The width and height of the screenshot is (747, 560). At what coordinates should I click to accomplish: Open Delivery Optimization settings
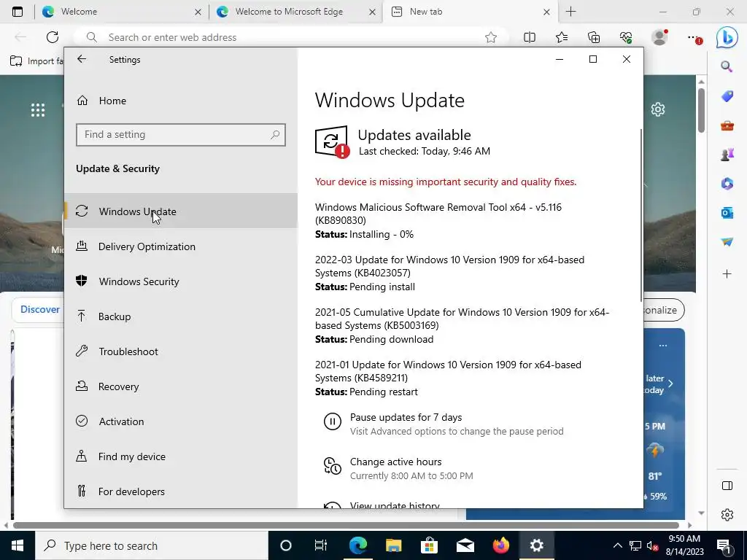(x=181, y=246)
